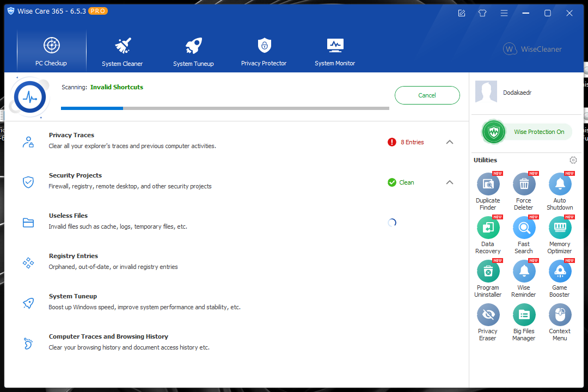Click the Registry Entries diamonds icon
Viewport: 588px width, 392px height.
point(28,263)
